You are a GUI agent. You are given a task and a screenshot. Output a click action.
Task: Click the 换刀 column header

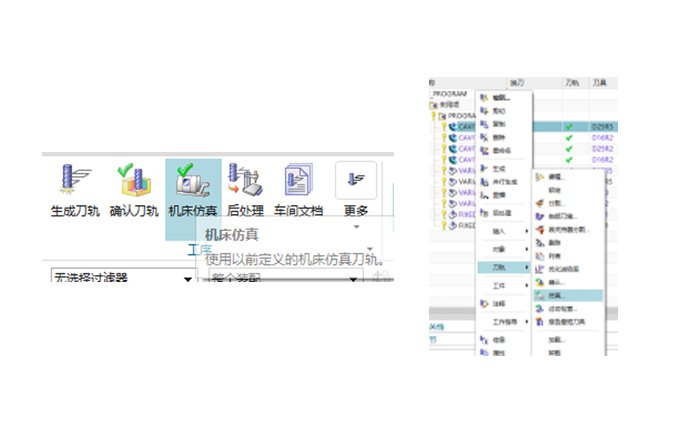click(x=518, y=81)
